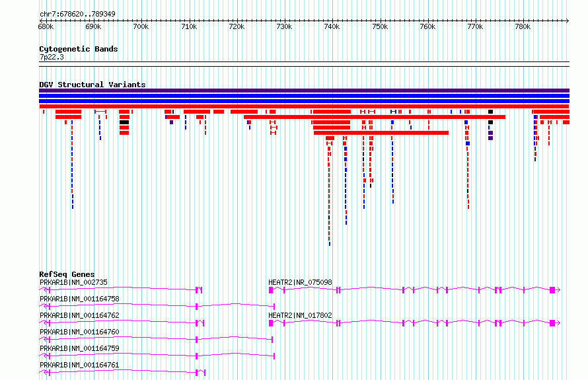Open the RefSeq Genes track title

coord(67,274)
